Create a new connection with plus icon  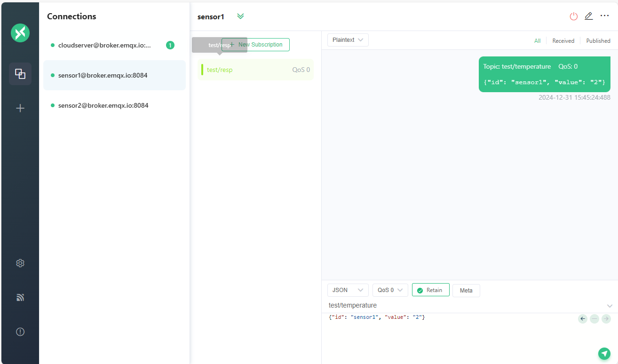[20, 108]
